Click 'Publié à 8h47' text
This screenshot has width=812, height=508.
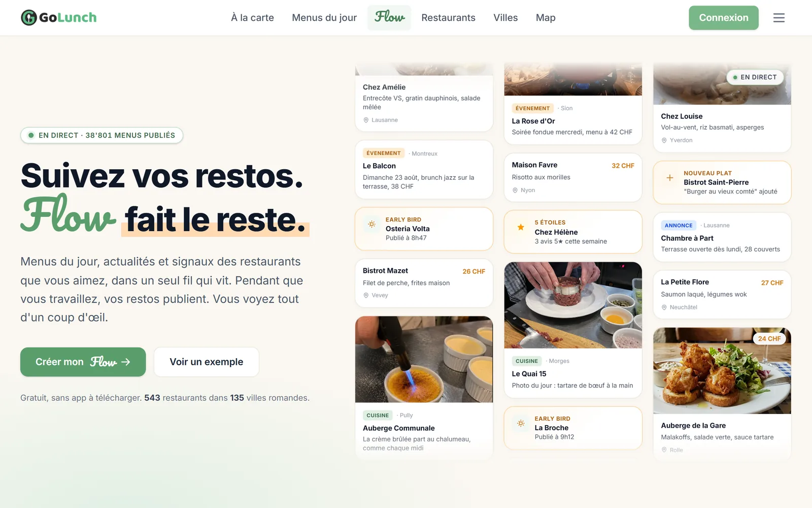(x=406, y=238)
